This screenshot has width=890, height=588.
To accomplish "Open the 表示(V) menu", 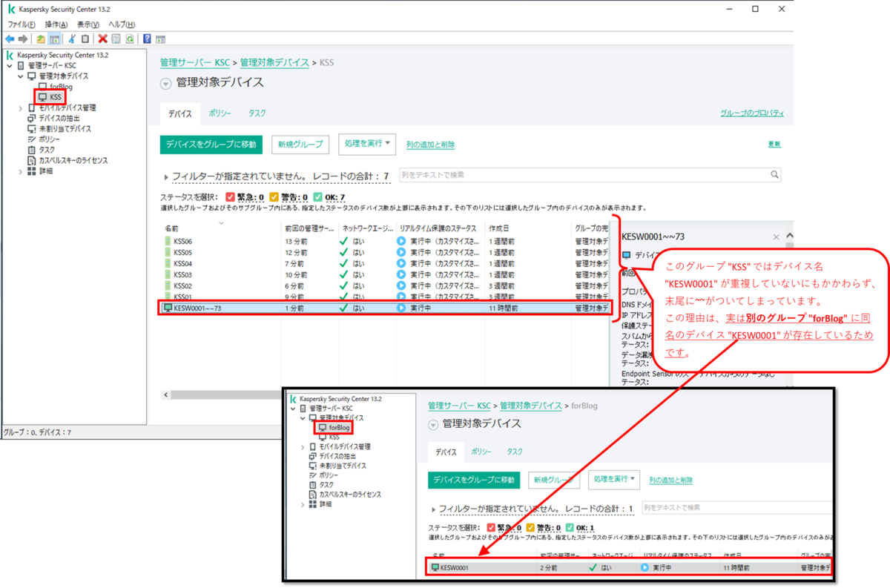I will [90, 24].
